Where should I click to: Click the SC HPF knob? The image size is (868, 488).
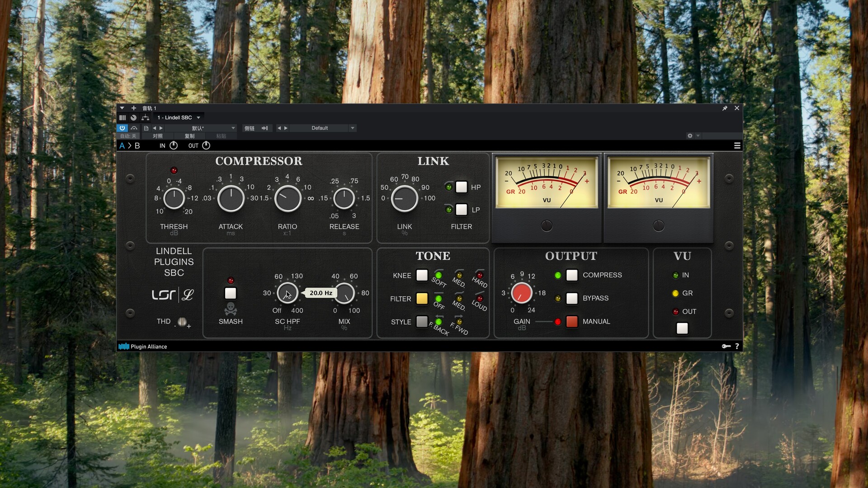pos(288,293)
